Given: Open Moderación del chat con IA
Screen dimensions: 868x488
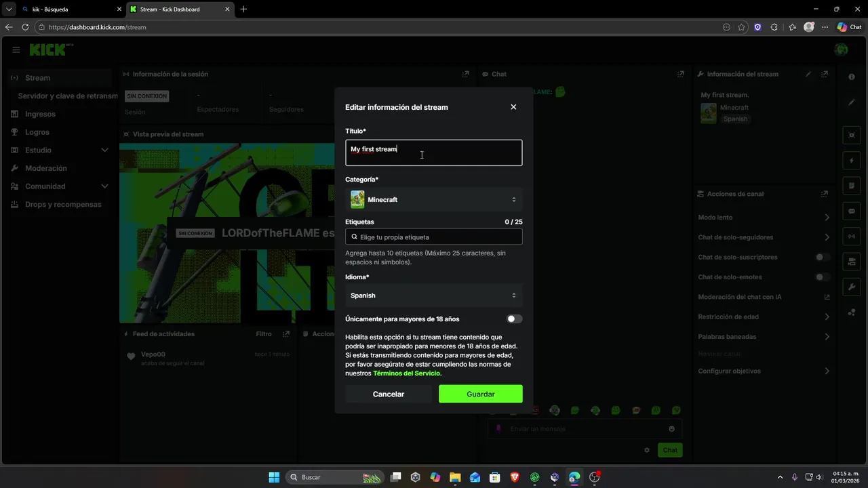Looking at the screenshot, I should pos(764,297).
